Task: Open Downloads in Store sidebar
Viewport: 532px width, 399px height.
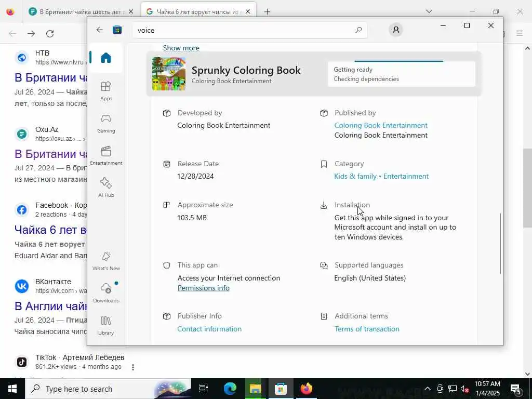Action: 106,293
